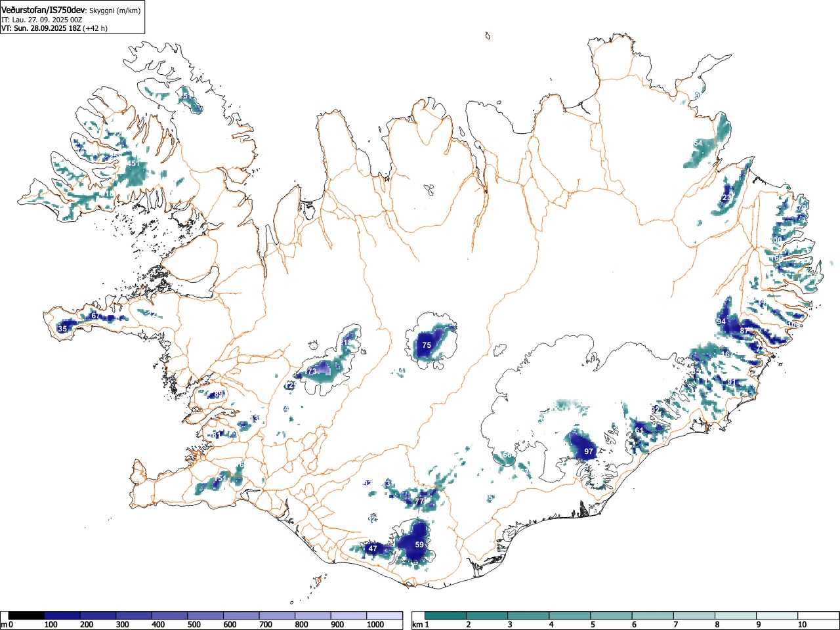840x630 pixels.
Task: Click the 94 visibility value in the east
Action: pyautogui.click(x=721, y=322)
